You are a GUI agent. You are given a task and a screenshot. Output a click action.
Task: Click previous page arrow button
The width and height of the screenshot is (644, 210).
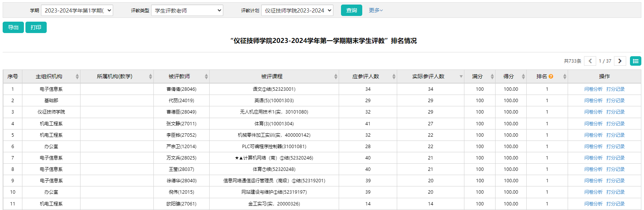[590, 61]
